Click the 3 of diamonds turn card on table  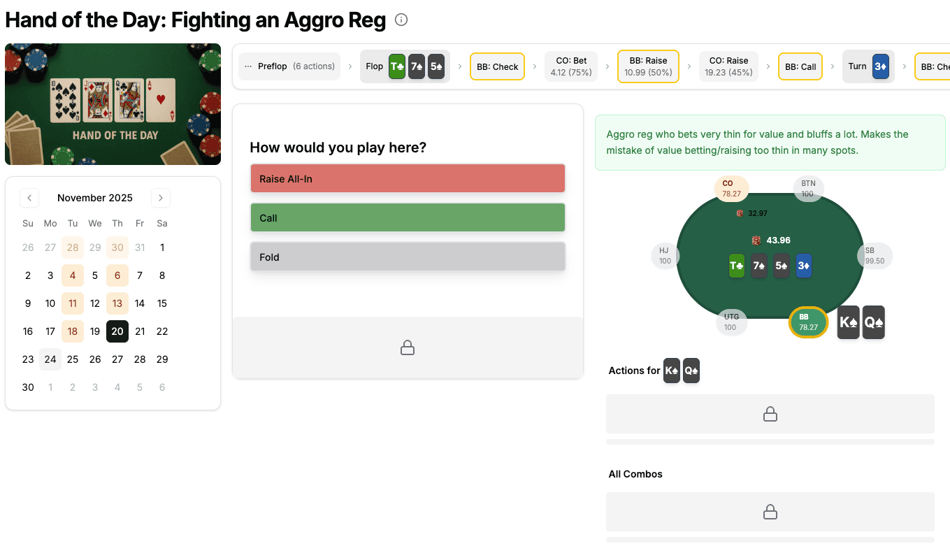[803, 266]
